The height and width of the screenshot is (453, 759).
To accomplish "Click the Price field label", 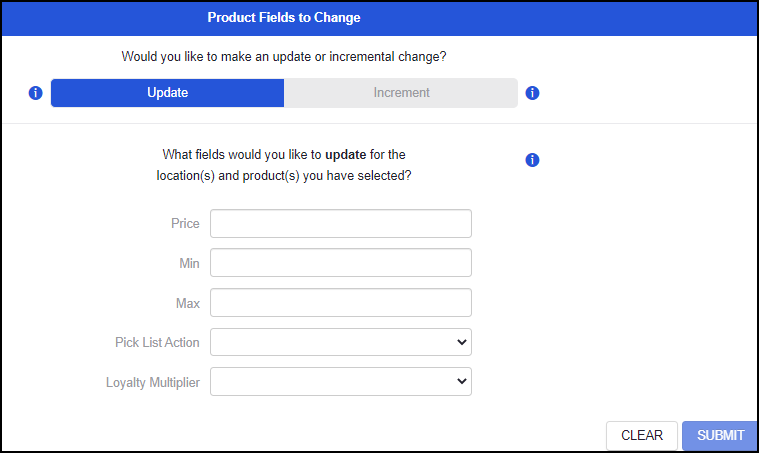I will 185,224.
